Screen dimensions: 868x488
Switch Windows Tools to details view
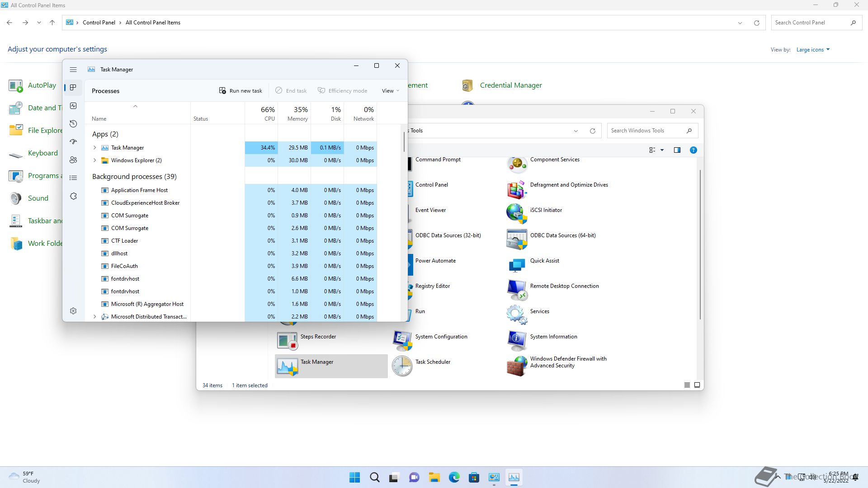pos(687,385)
